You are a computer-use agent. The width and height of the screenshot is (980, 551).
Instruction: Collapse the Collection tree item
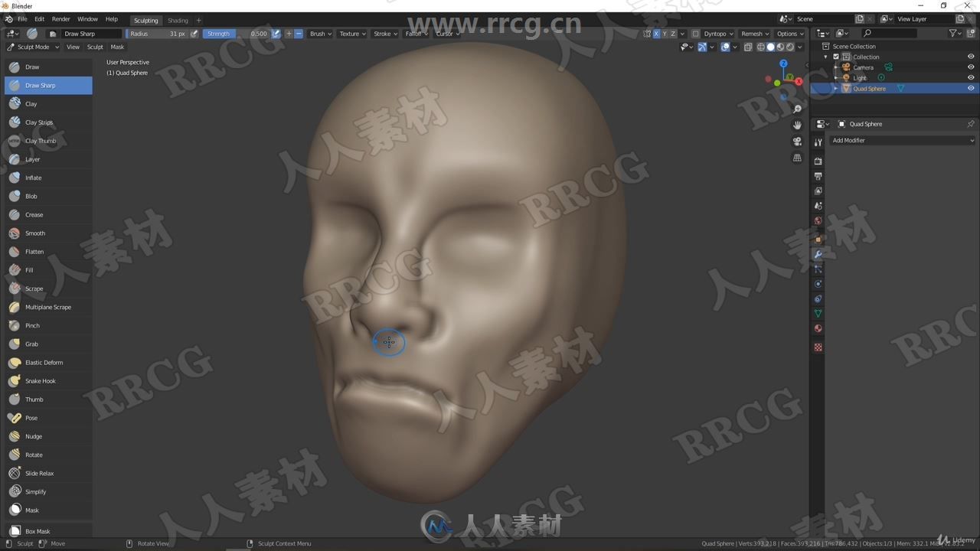pos(825,57)
